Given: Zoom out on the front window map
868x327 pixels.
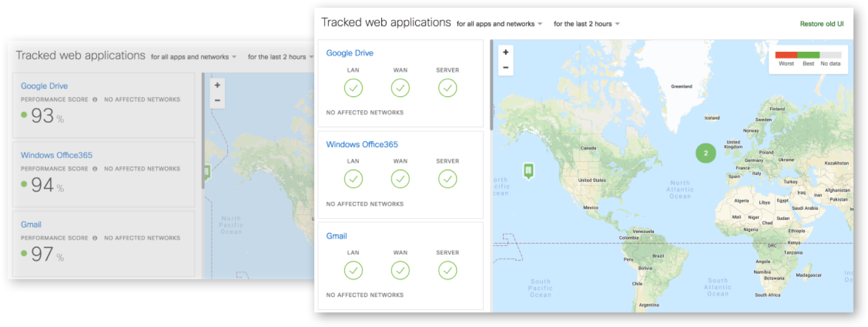Looking at the screenshot, I should point(506,67).
